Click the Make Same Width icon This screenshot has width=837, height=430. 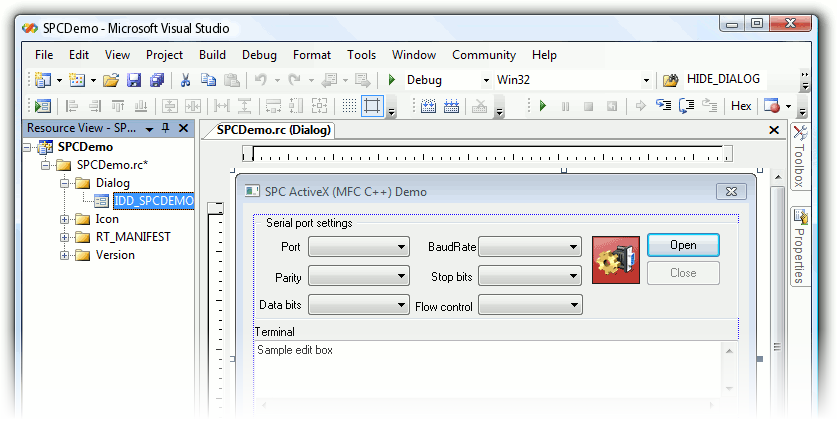[x=273, y=106]
